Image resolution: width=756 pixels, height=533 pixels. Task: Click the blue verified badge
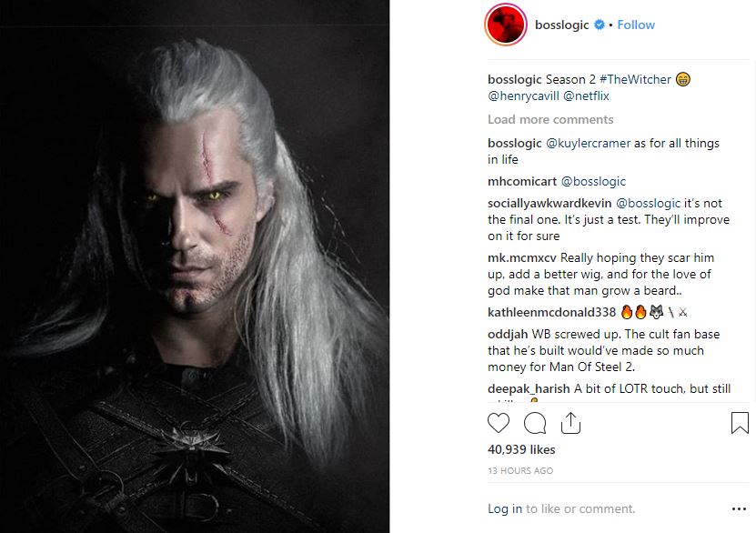(600, 25)
